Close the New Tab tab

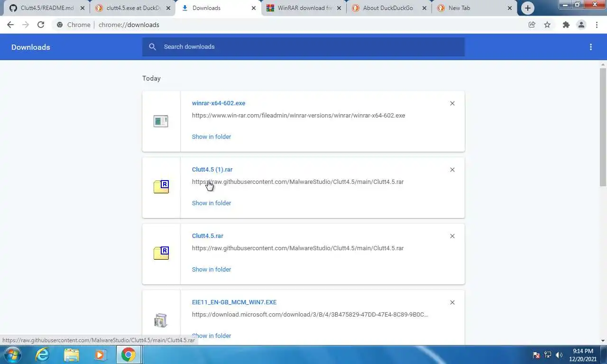click(510, 8)
